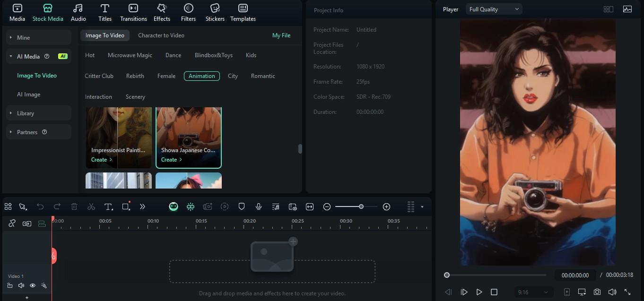Viewport: 644px width, 301px height.
Task: Open the Audio library tab
Action: click(78, 13)
